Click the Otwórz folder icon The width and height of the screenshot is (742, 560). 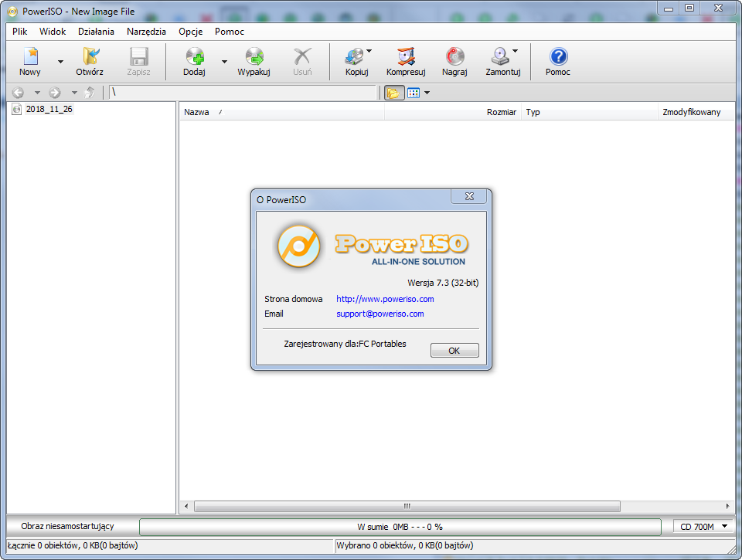click(90, 56)
